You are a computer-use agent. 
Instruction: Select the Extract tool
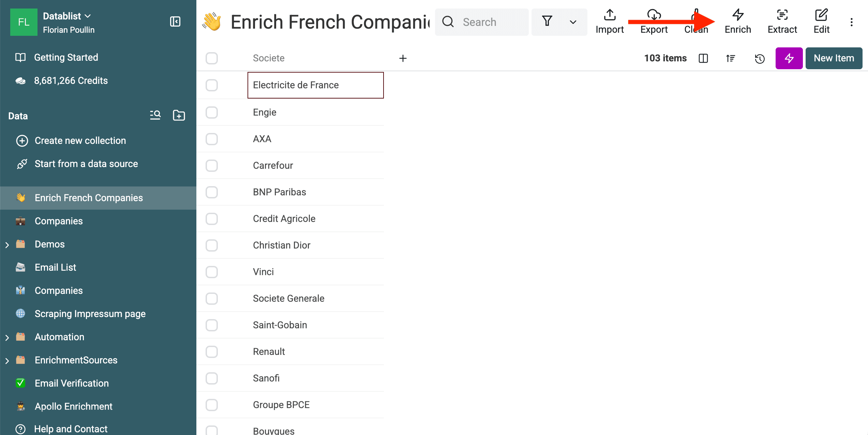pyautogui.click(x=782, y=21)
